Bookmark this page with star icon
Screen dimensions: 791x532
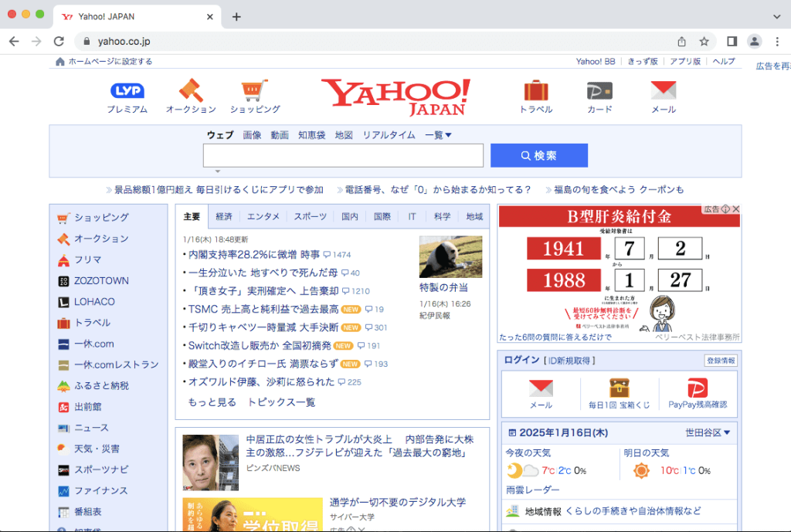[x=704, y=42]
